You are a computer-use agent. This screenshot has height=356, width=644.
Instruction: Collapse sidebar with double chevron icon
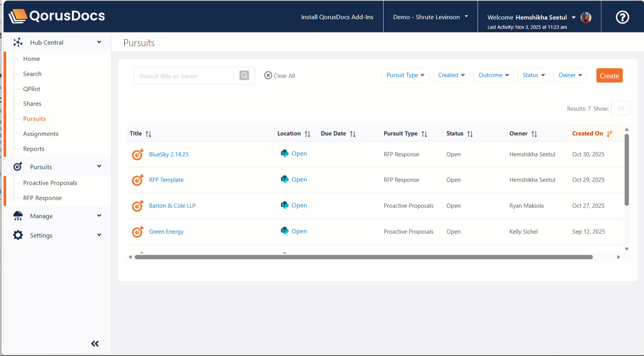pyautogui.click(x=95, y=344)
